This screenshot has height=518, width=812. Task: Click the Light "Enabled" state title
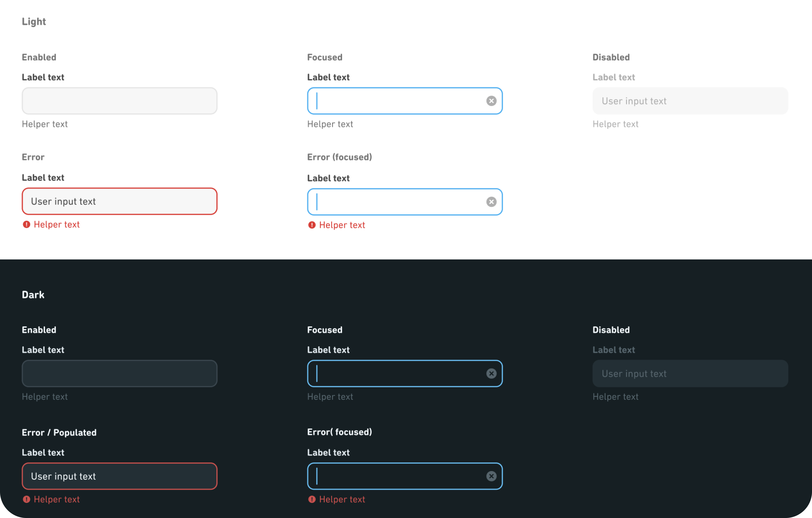click(39, 57)
